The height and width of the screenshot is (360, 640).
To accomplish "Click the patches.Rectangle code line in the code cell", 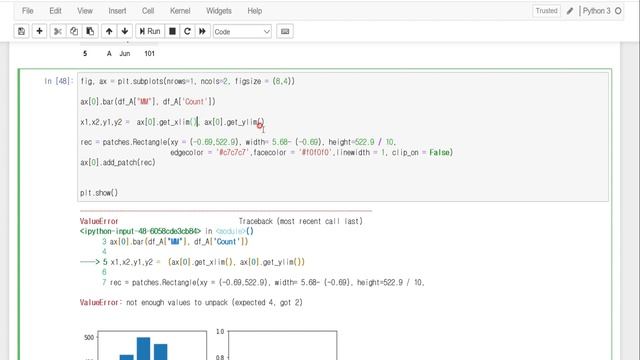I will click(238, 142).
